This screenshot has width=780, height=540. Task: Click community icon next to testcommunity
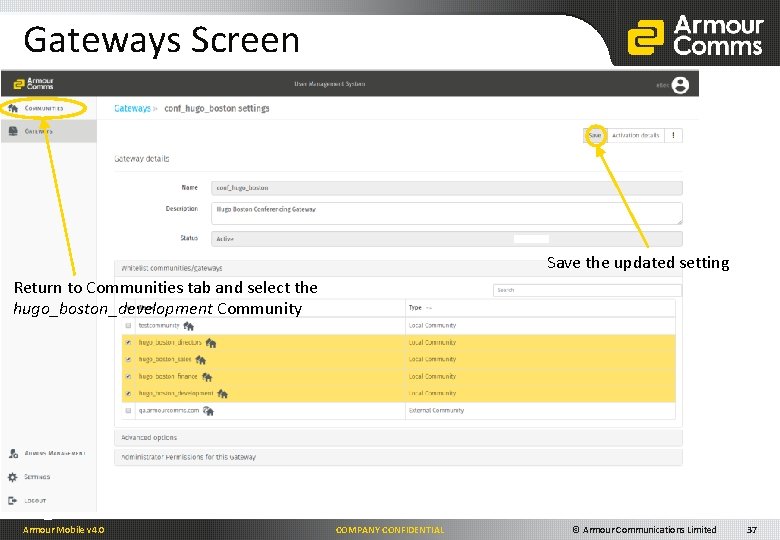(x=189, y=326)
